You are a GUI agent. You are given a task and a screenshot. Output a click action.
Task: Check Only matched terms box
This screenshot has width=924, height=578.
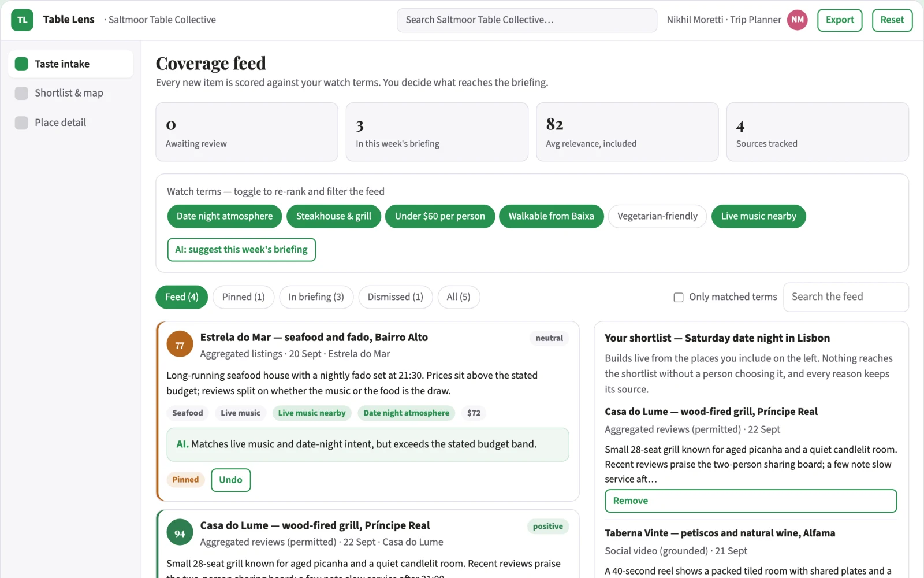point(679,297)
